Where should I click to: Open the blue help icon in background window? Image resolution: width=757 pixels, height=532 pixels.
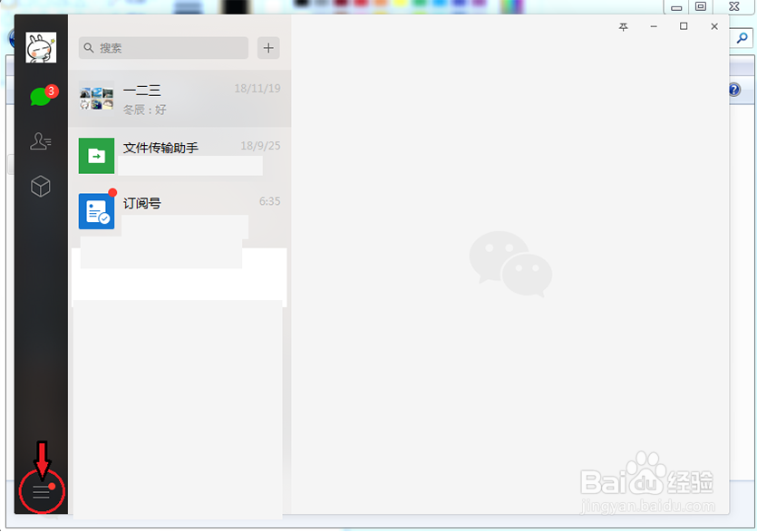point(734,90)
